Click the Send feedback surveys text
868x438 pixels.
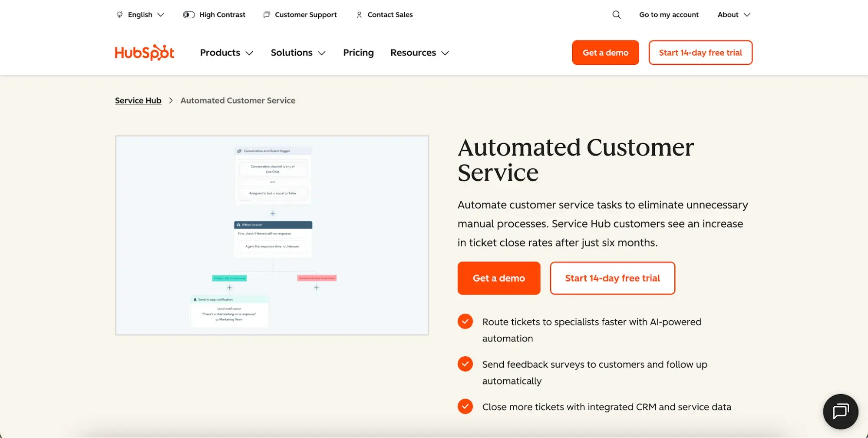pos(594,372)
